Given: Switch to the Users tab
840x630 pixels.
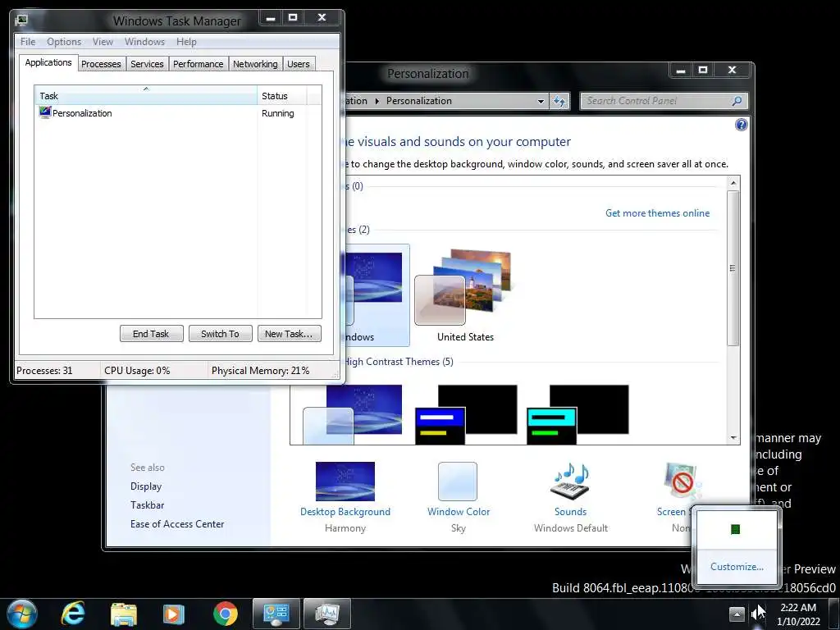Looking at the screenshot, I should pos(299,64).
